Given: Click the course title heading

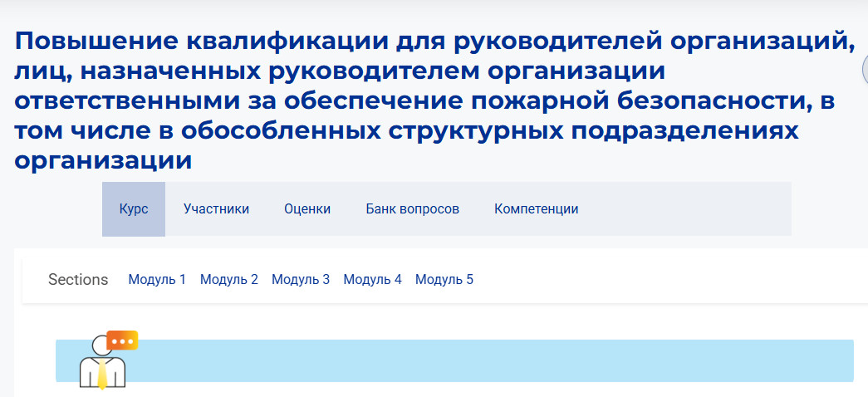Looking at the screenshot, I should (435, 101).
